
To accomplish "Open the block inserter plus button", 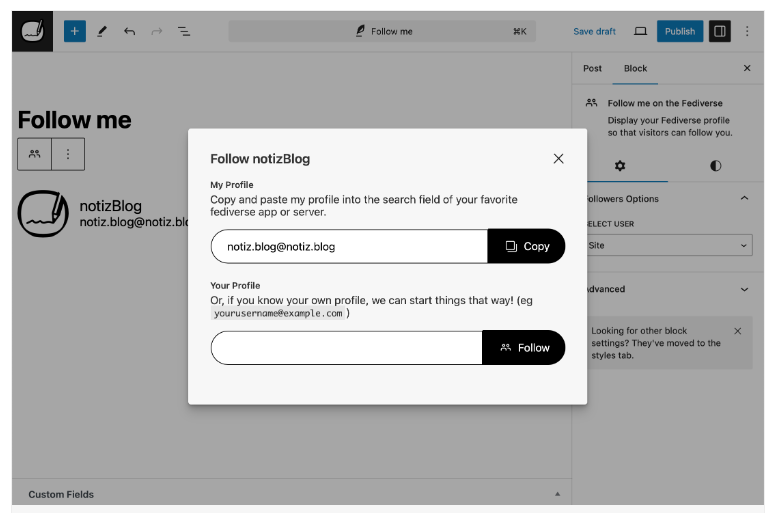I will click(x=75, y=31).
